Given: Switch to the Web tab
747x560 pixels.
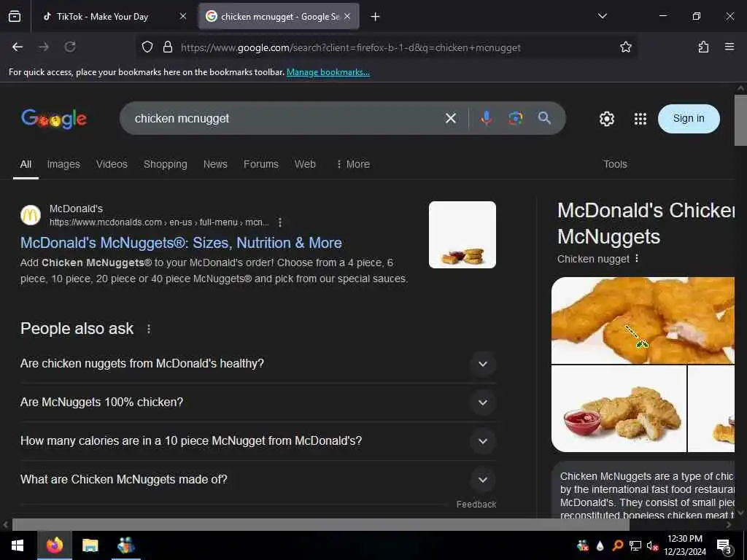Looking at the screenshot, I should coord(305,164).
